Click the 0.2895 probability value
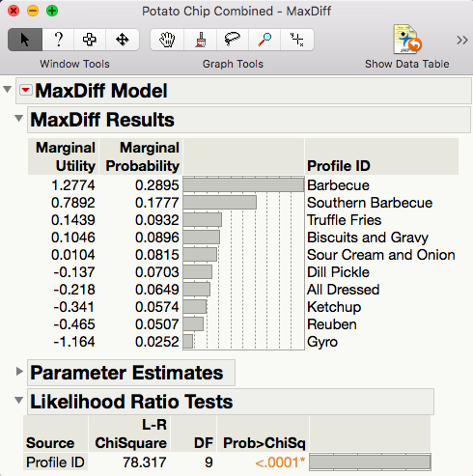 tap(157, 185)
